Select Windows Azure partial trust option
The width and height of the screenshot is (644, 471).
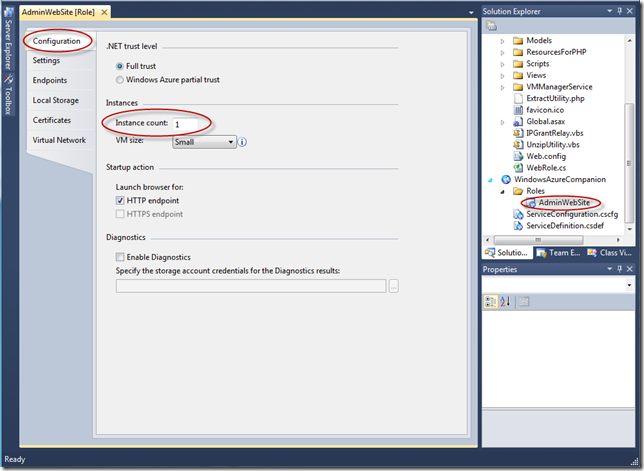point(120,80)
